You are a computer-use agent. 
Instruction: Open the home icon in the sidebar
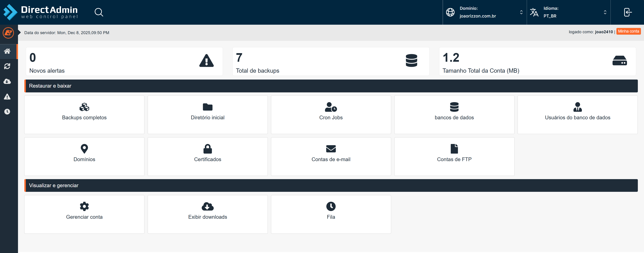click(x=7, y=51)
